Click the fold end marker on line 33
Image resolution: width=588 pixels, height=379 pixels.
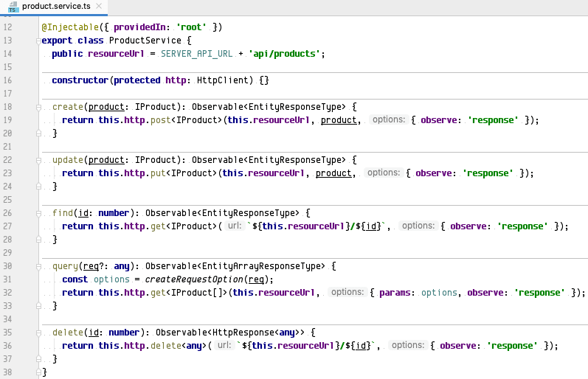[x=38, y=306]
